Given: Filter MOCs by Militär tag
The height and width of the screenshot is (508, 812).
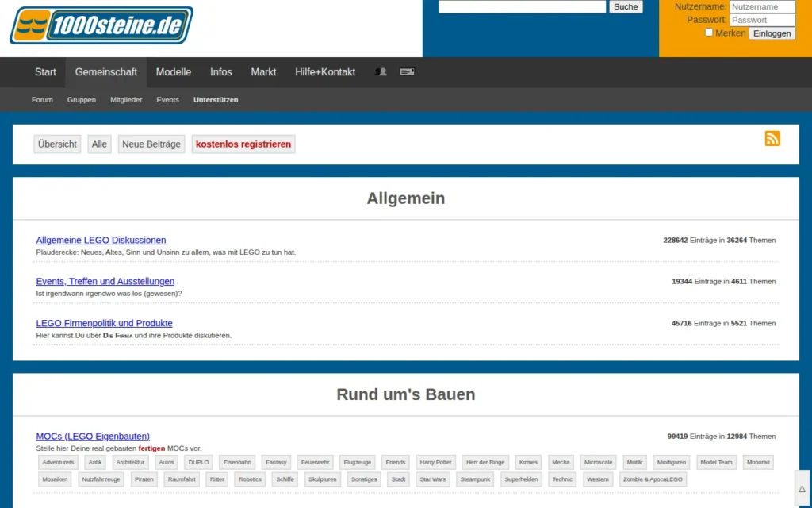Looking at the screenshot, I should pyautogui.click(x=635, y=463).
